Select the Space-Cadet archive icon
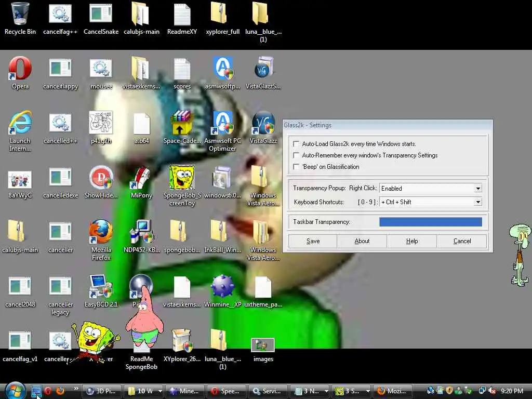 pos(182,128)
